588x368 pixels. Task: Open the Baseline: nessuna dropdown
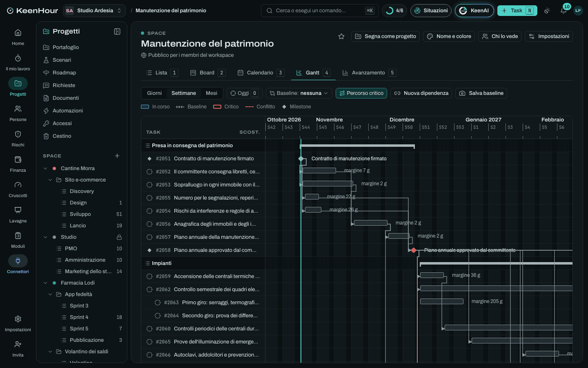(x=299, y=93)
